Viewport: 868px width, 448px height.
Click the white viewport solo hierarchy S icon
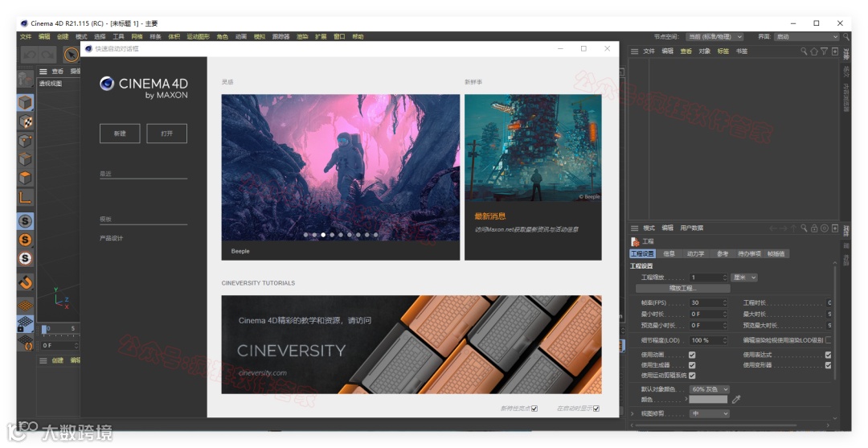(x=26, y=258)
